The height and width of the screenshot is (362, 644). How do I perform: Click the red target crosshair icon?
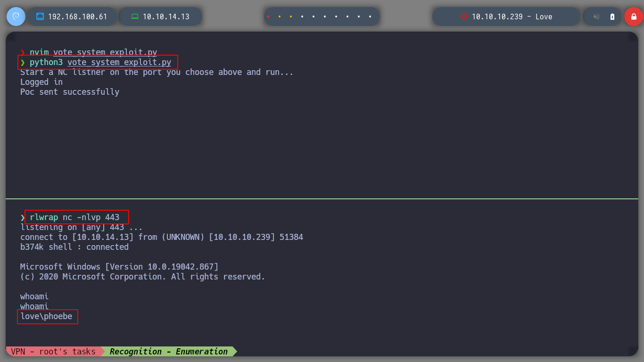[x=463, y=16]
